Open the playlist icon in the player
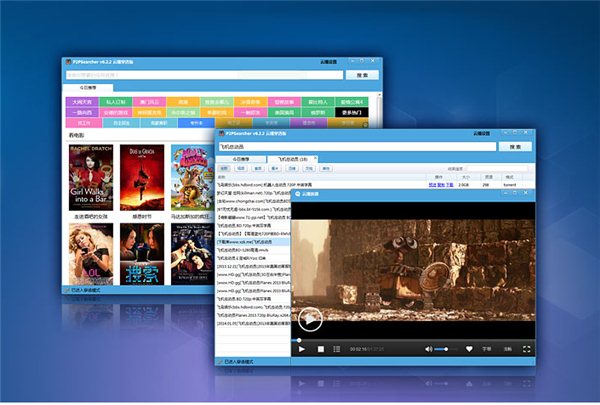 point(337,349)
